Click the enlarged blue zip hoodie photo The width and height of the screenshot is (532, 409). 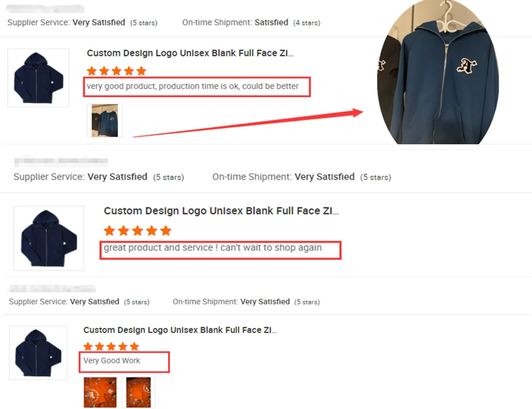coord(438,72)
